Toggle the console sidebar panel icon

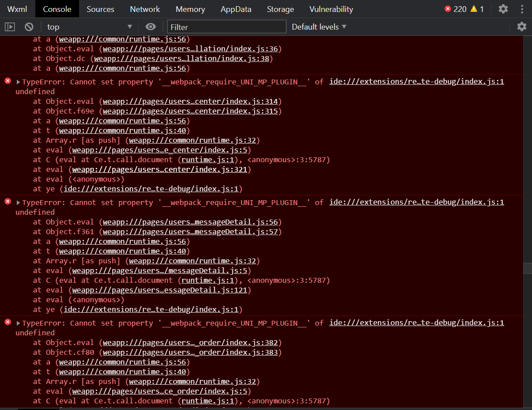tap(10, 27)
